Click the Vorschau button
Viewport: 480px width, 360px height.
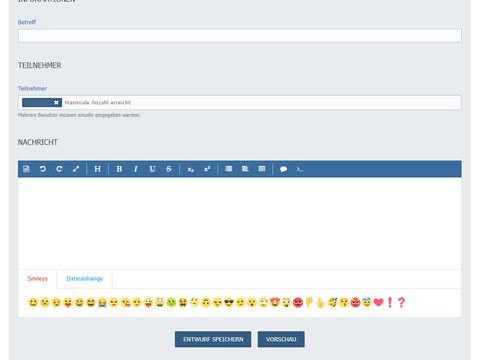tap(281, 339)
